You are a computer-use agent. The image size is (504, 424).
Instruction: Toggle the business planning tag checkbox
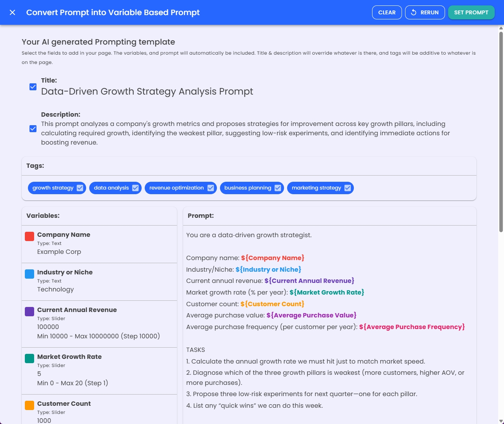(278, 188)
